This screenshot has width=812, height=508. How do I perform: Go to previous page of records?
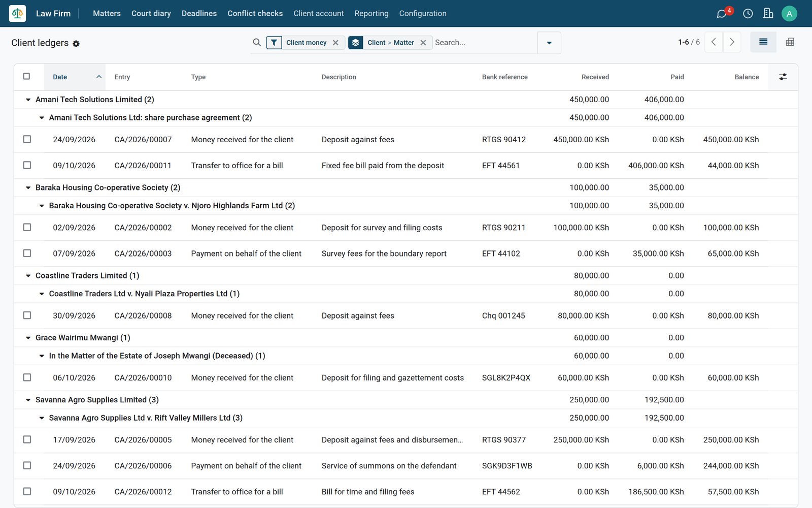coord(714,42)
